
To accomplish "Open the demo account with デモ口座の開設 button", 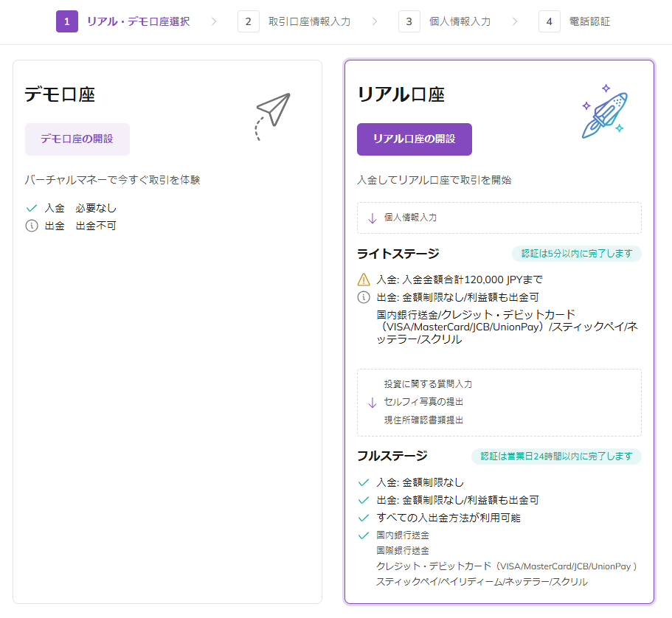I will click(x=77, y=139).
